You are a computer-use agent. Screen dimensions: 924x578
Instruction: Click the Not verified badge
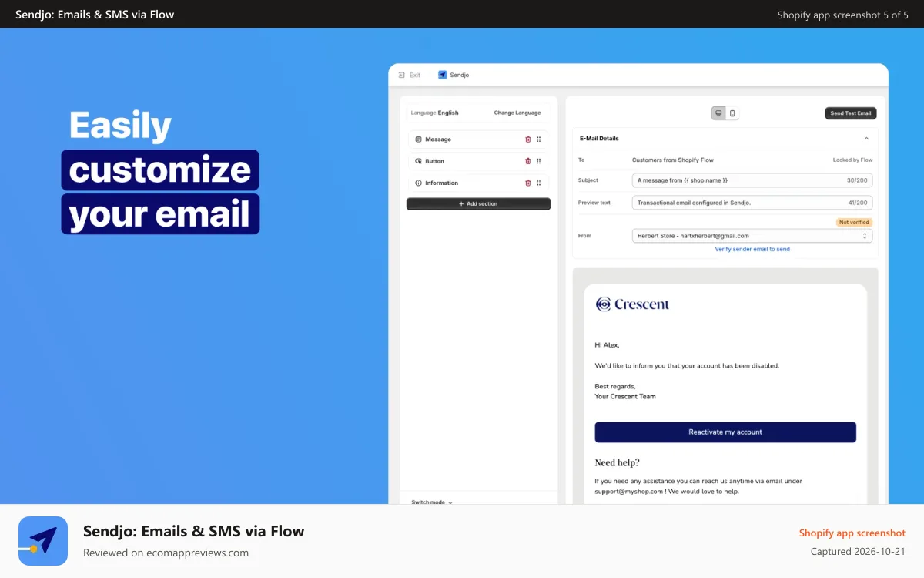coord(855,222)
